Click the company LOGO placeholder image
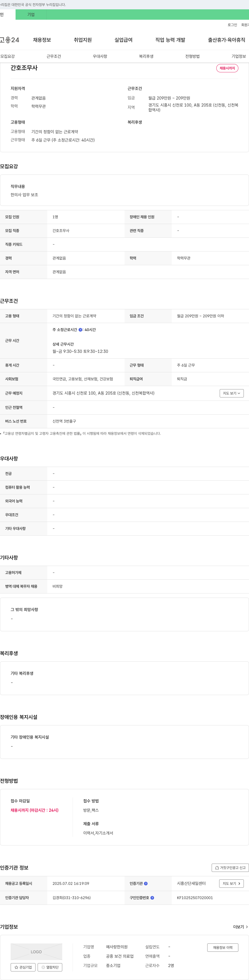The height and width of the screenshot is (980, 249). [36, 952]
